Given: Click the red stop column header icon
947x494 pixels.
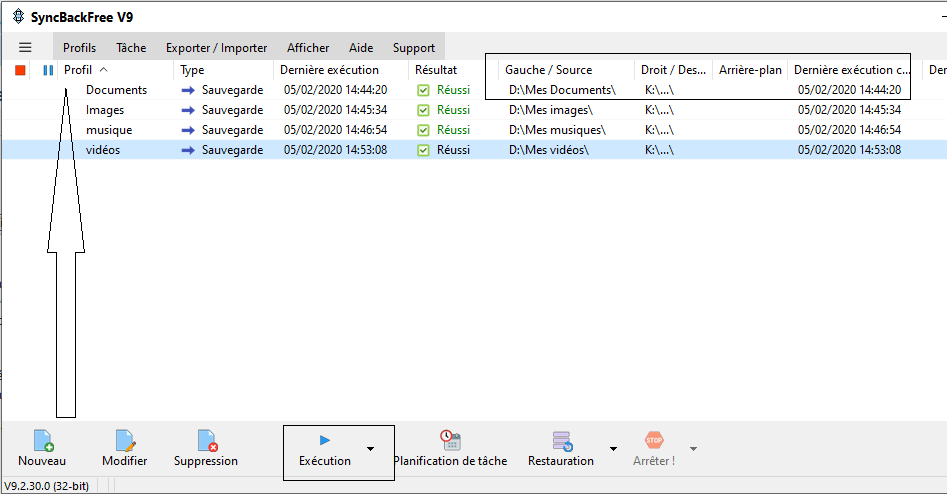Looking at the screenshot, I should pos(20,70).
